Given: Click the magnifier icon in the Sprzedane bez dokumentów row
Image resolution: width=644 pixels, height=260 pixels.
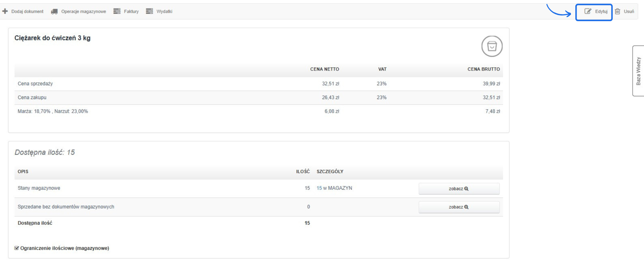Looking at the screenshot, I should point(466,207).
